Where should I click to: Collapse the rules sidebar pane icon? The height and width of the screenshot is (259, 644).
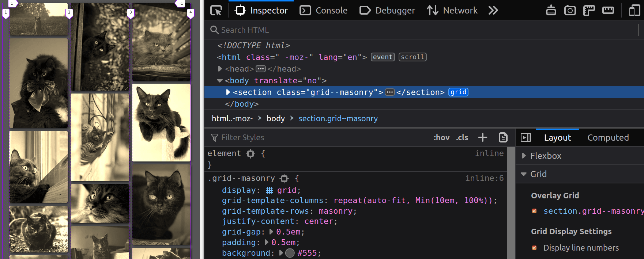(x=526, y=137)
